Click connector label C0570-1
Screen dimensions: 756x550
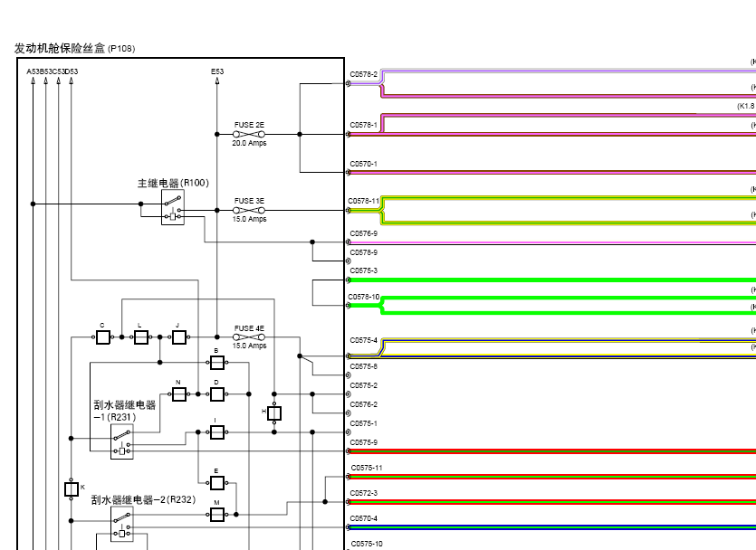364,164
